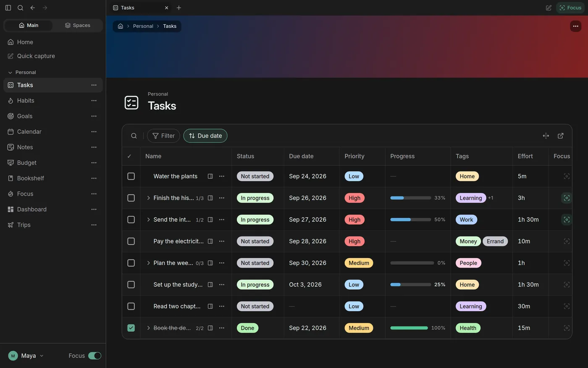
Task: Open more options for Budget in sidebar
Action: point(94,163)
